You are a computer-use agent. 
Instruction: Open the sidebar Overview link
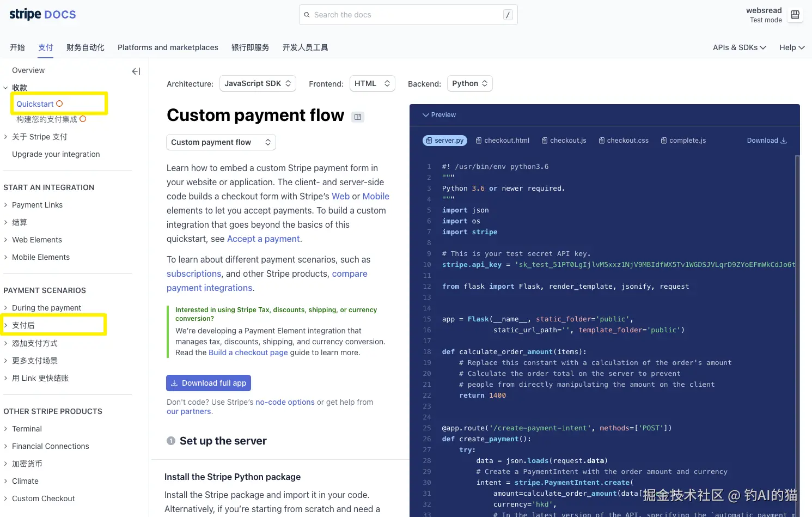click(28, 70)
